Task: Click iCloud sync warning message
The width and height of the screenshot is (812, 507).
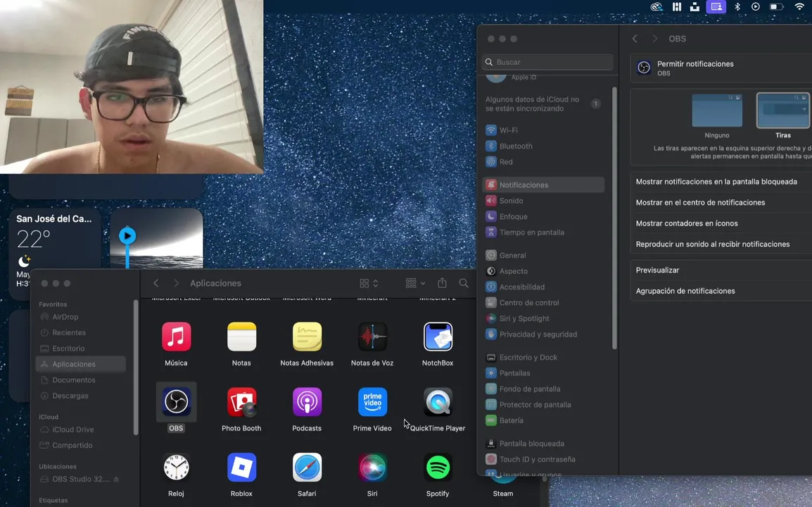Action: click(543, 104)
